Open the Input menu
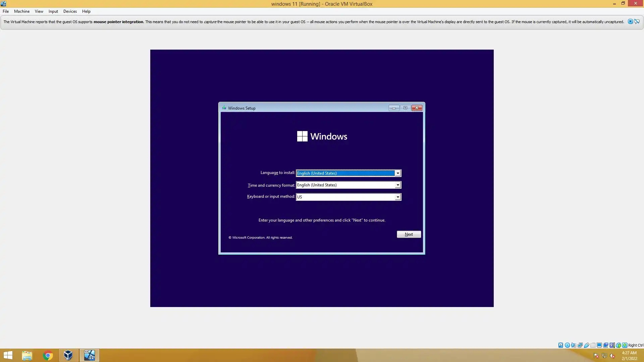Image resolution: width=644 pixels, height=362 pixels. [53, 11]
